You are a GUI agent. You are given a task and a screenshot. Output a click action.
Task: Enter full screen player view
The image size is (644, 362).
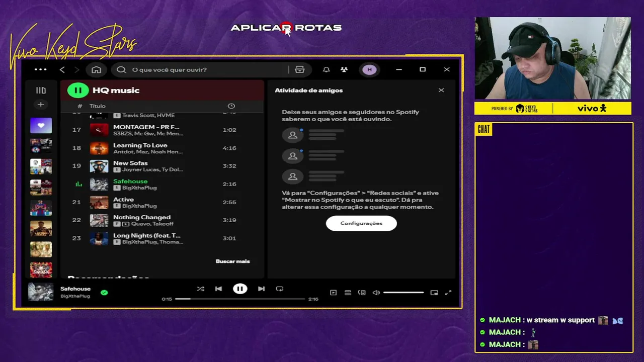tap(448, 293)
